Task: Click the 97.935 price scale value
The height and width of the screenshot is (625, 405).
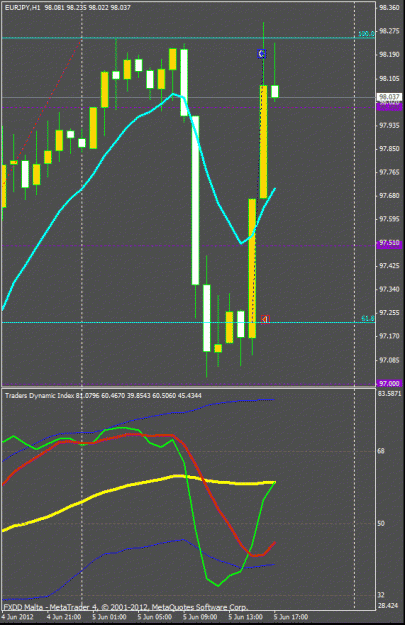Action: [389, 126]
